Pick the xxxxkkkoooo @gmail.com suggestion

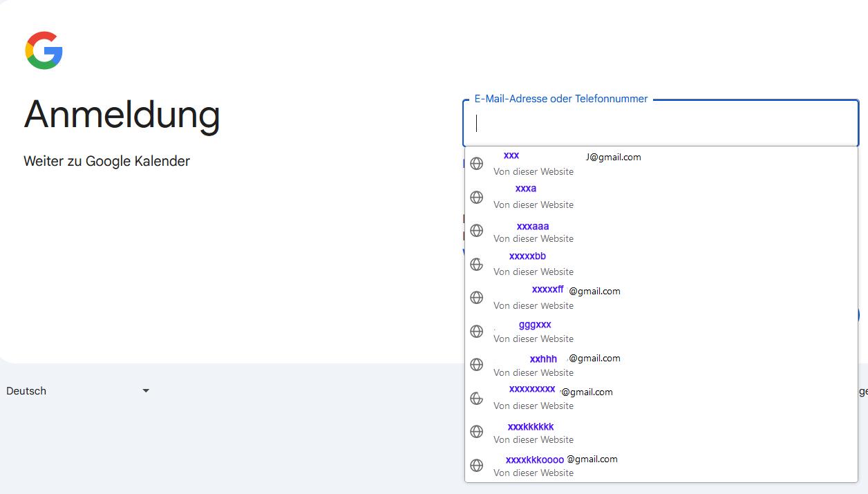(x=661, y=465)
